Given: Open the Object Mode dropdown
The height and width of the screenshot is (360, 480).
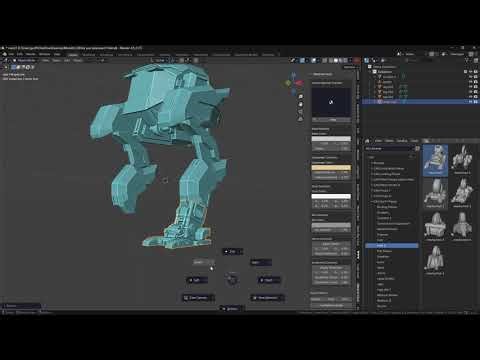Looking at the screenshot, I should [25, 60].
